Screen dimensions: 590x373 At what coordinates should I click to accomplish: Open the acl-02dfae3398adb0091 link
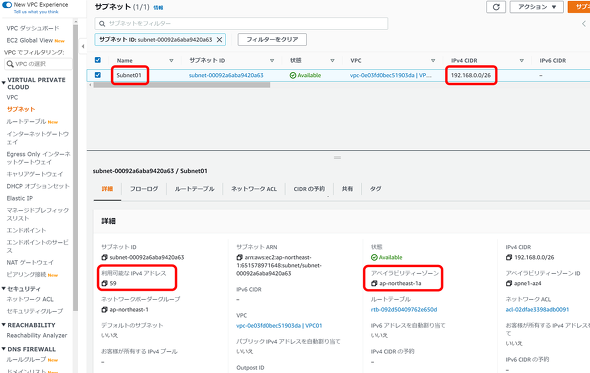click(x=537, y=310)
